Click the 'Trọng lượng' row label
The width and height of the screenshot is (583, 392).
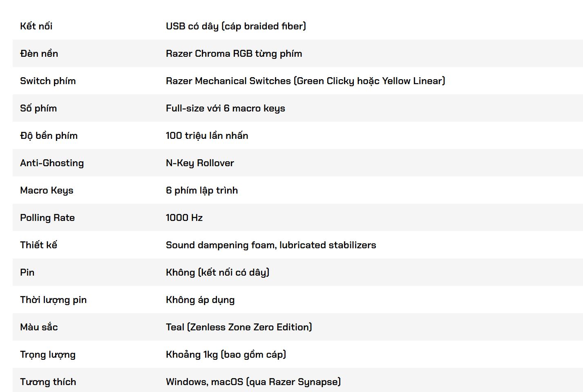tap(48, 354)
